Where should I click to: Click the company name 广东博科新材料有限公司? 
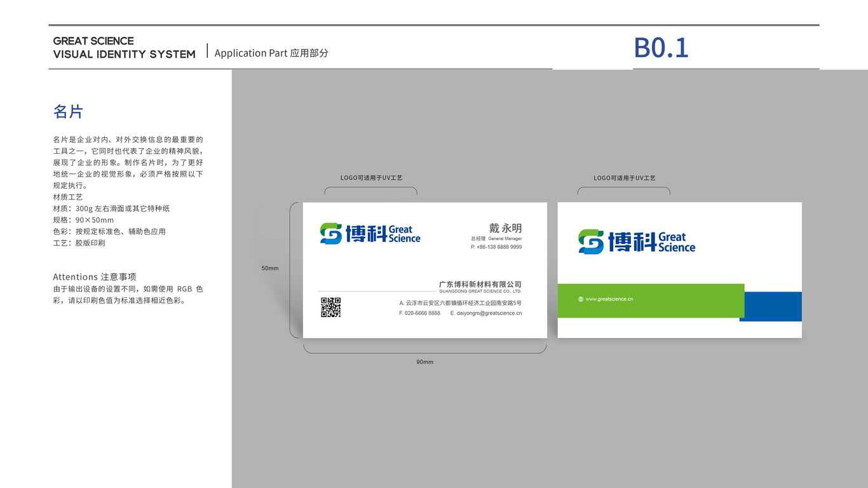[480, 284]
